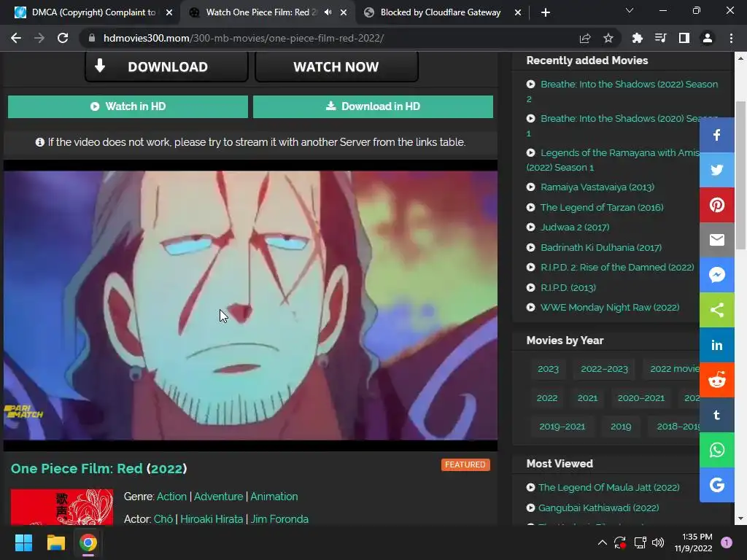
Task: Switch to Watch One Piece Film tab
Action: pos(260,12)
